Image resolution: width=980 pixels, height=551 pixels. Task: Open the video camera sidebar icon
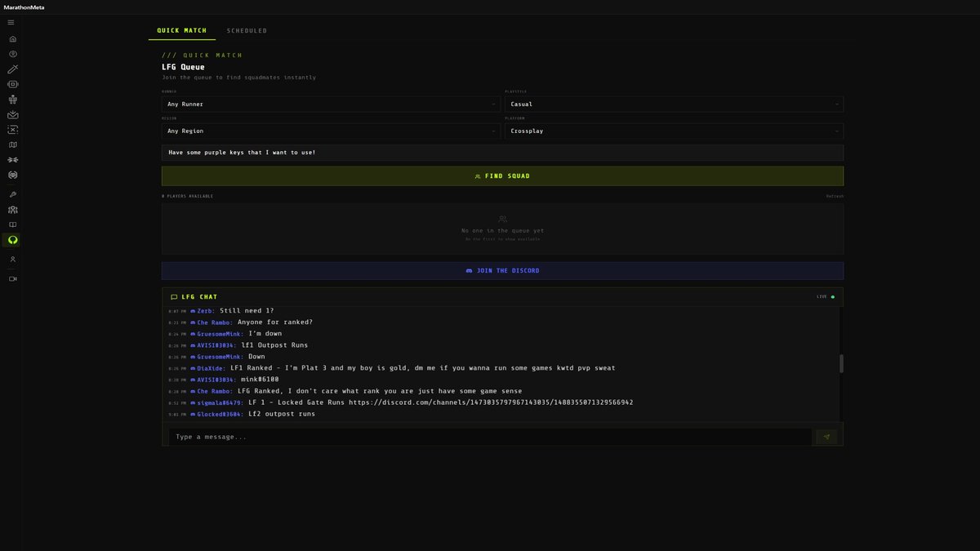pyautogui.click(x=12, y=279)
